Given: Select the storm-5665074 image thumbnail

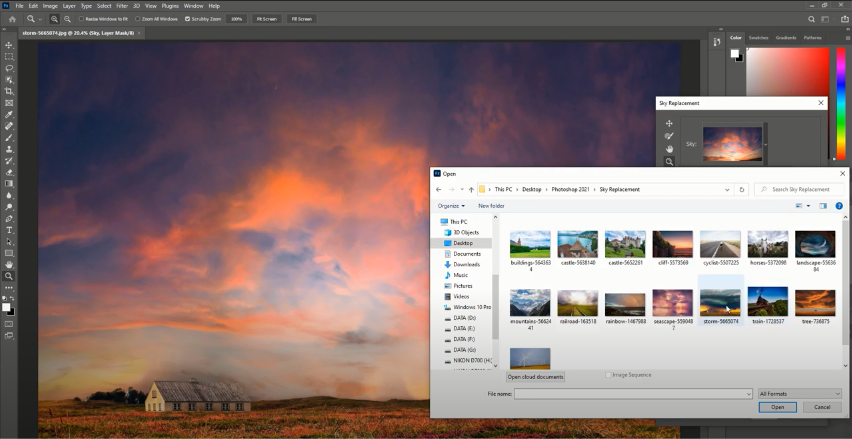Looking at the screenshot, I should tap(720, 303).
